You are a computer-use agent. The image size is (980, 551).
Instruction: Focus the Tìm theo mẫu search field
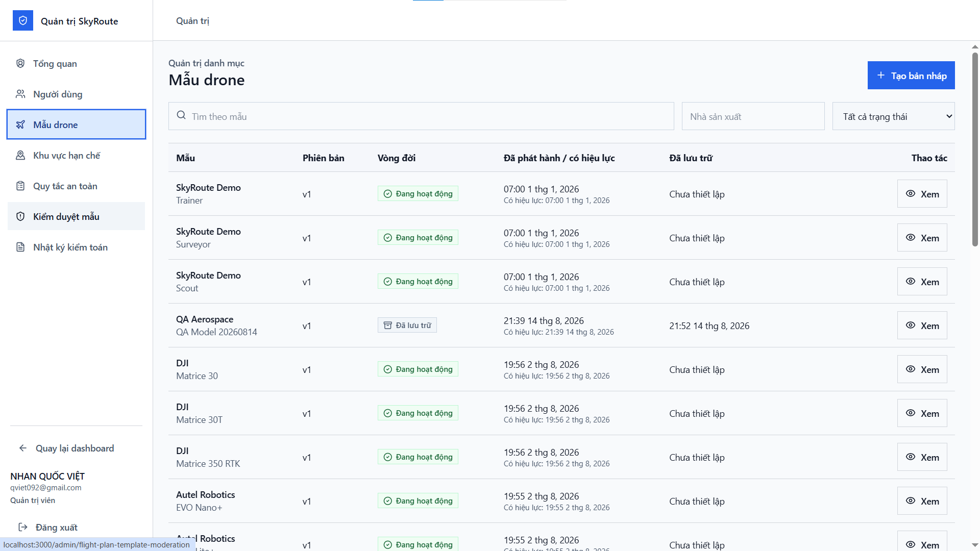pos(421,116)
